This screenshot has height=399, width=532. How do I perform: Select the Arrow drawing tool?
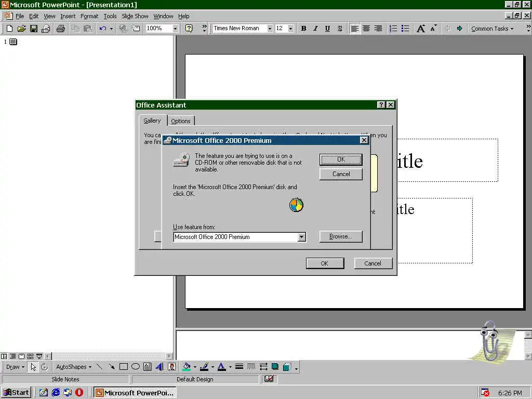(112, 366)
